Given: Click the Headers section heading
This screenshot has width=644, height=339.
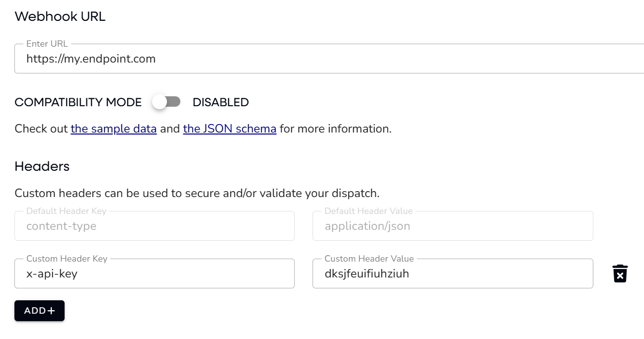Looking at the screenshot, I should (42, 166).
